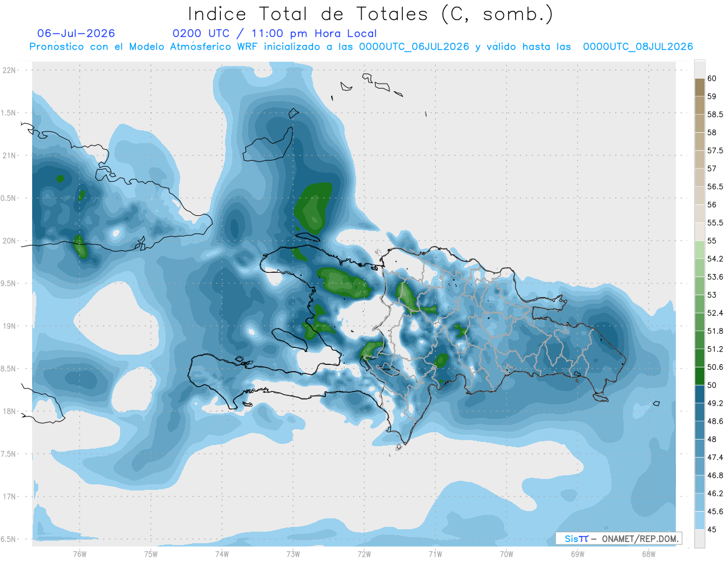Click the '57.5' value on the color scale
Image resolution: width=728 pixels, height=562 pixels.
pos(715,150)
